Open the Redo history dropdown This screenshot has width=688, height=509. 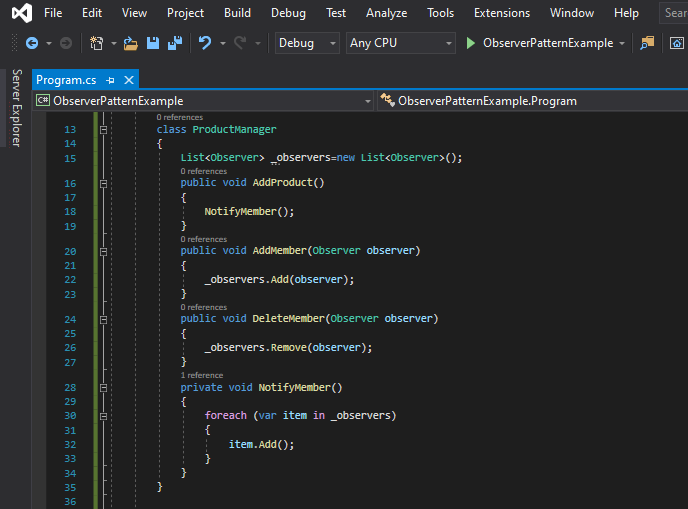tap(258, 43)
